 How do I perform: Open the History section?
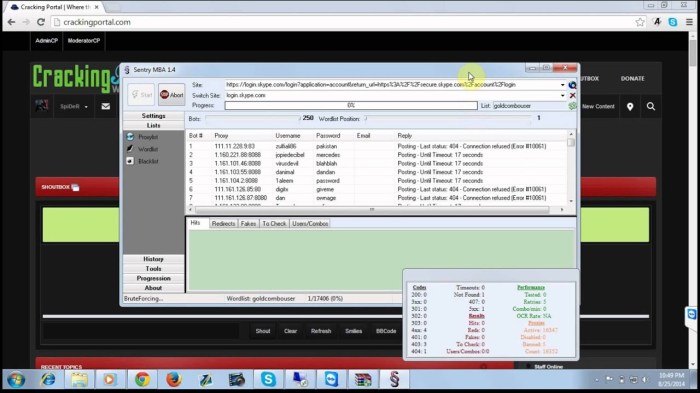pyautogui.click(x=153, y=259)
